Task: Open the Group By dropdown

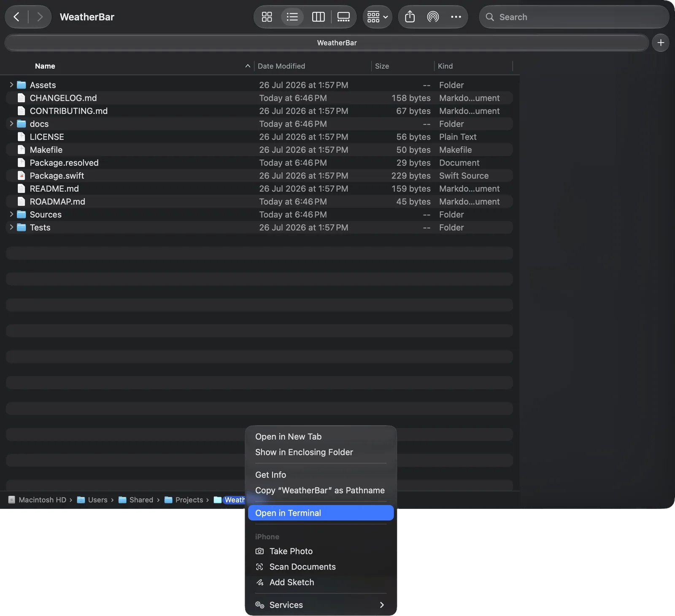Action: (378, 17)
